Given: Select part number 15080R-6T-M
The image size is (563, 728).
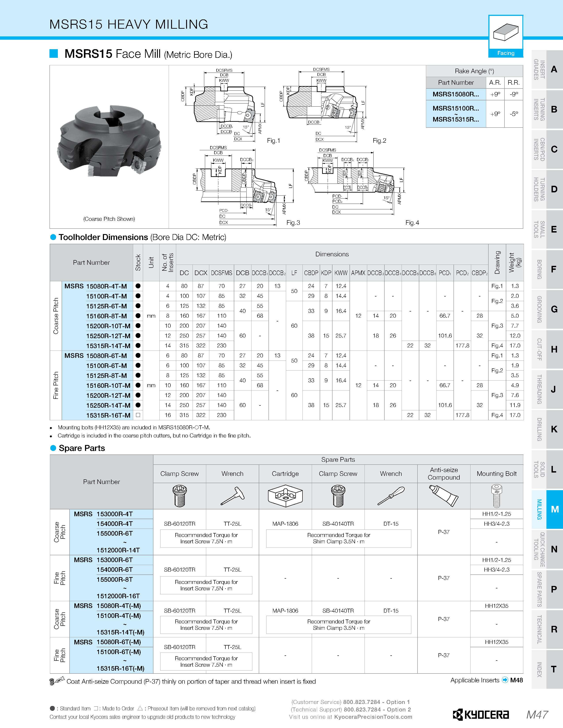Looking at the screenshot, I should [x=106, y=356].
